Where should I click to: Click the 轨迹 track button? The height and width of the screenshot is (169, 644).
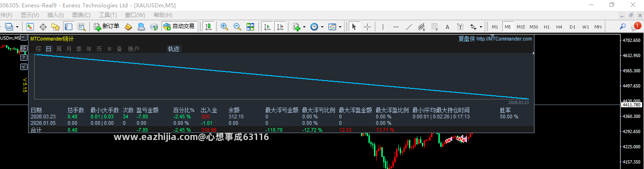(174, 49)
